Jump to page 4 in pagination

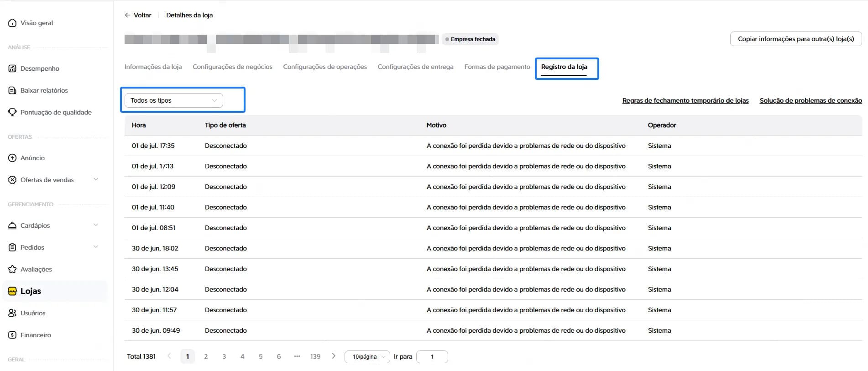pos(242,356)
